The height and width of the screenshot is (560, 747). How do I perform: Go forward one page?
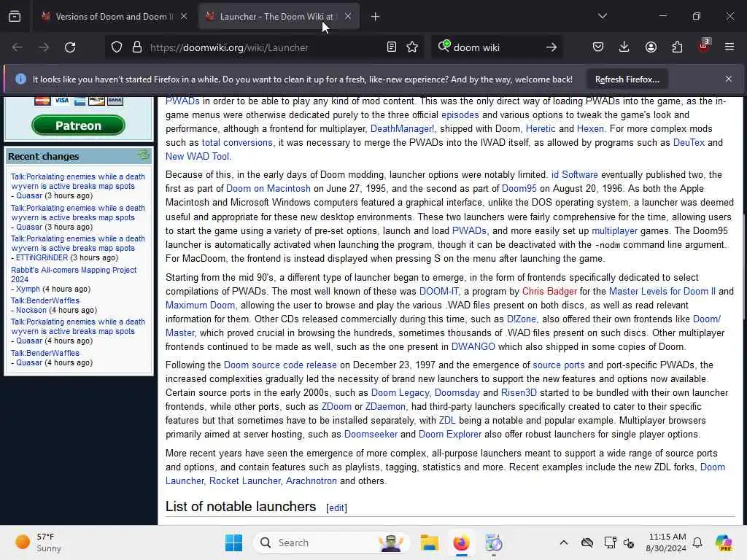(x=43, y=47)
